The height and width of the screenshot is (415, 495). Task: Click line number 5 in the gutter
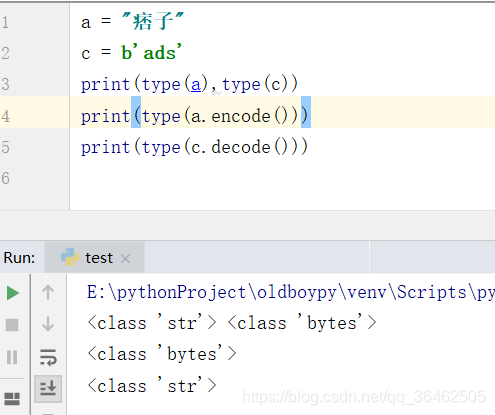(5, 147)
